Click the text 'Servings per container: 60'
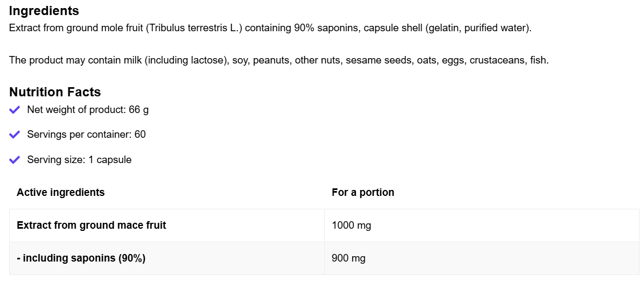644x282 pixels. click(86, 135)
